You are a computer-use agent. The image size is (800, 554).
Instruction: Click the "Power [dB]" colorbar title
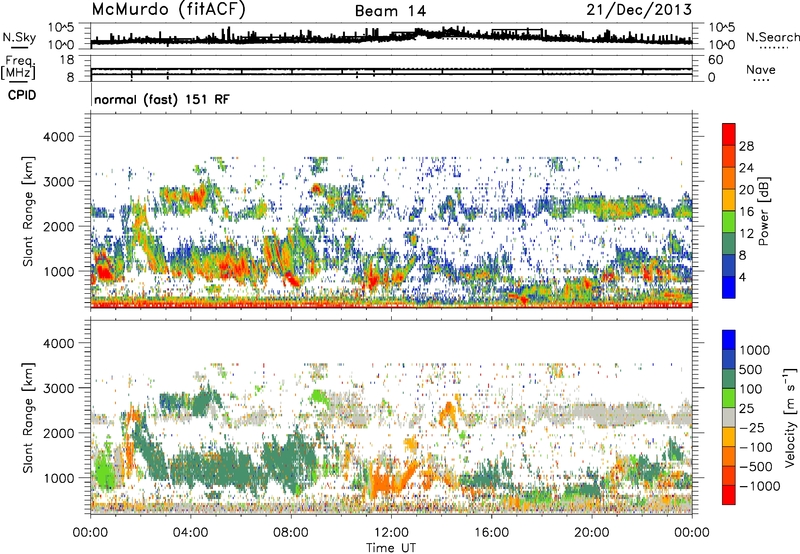tap(763, 211)
